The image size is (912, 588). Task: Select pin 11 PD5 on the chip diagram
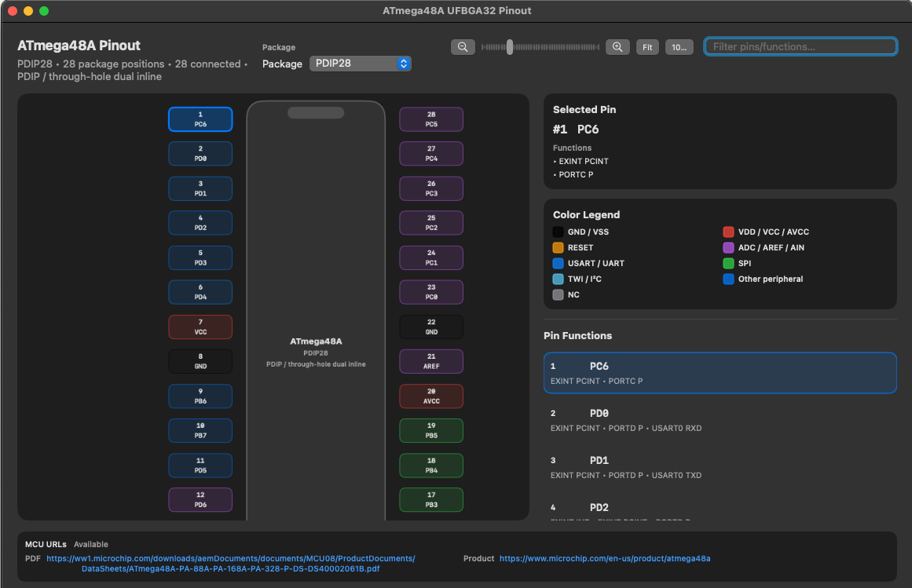pos(200,465)
